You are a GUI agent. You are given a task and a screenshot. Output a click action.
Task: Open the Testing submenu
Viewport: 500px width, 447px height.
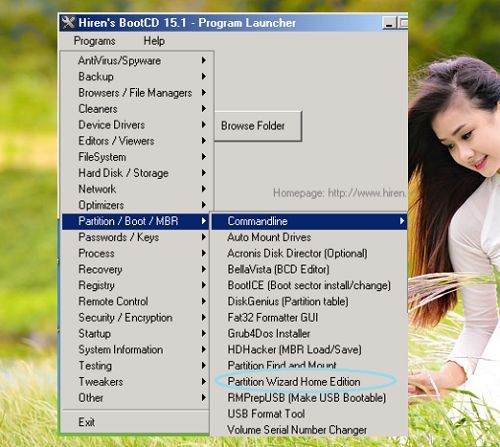pyautogui.click(x=135, y=366)
